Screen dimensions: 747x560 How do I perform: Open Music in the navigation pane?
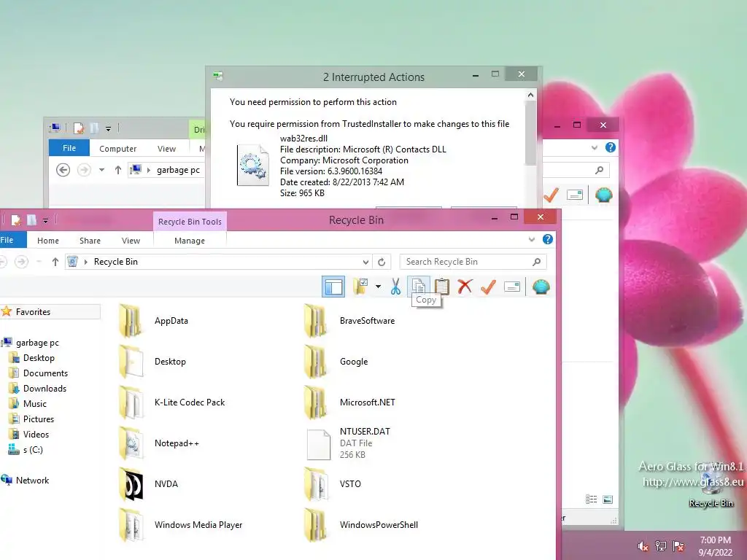pos(34,404)
